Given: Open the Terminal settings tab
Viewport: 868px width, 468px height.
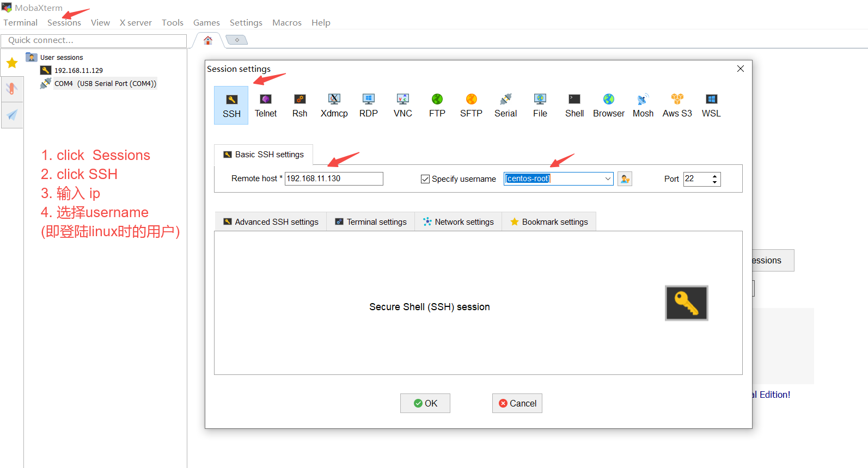Looking at the screenshot, I should [371, 222].
